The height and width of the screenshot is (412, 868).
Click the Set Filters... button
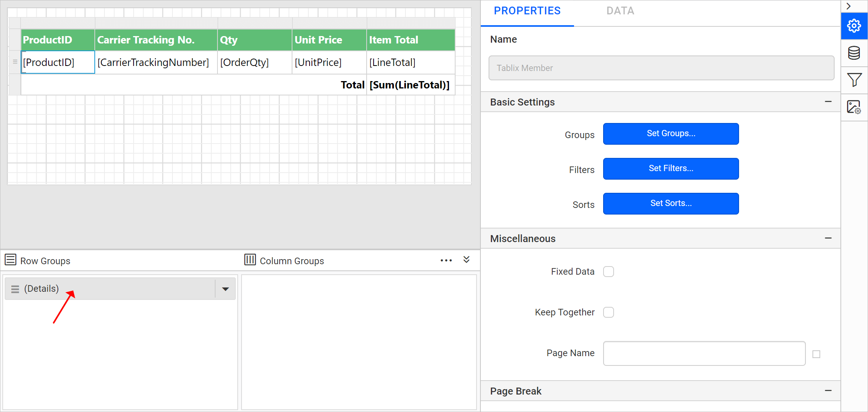(x=671, y=169)
